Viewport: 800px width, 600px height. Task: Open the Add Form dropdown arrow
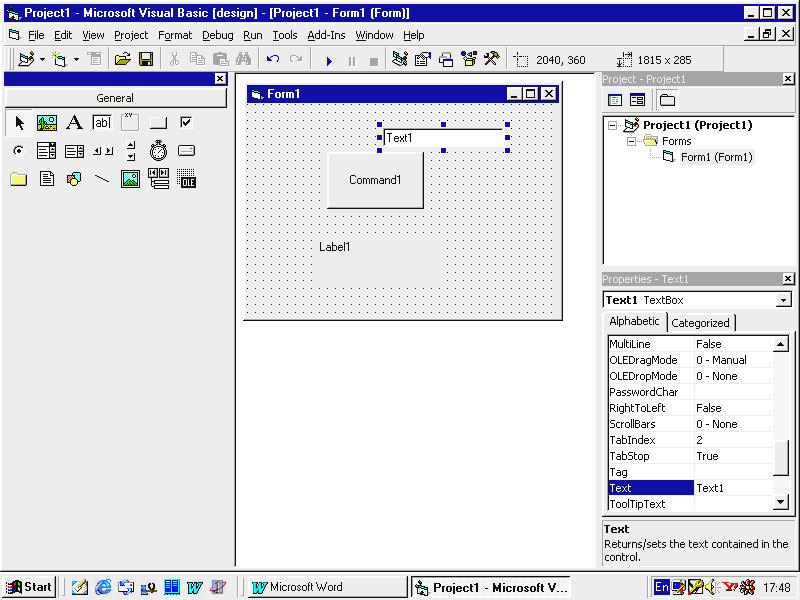click(x=76, y=60)
